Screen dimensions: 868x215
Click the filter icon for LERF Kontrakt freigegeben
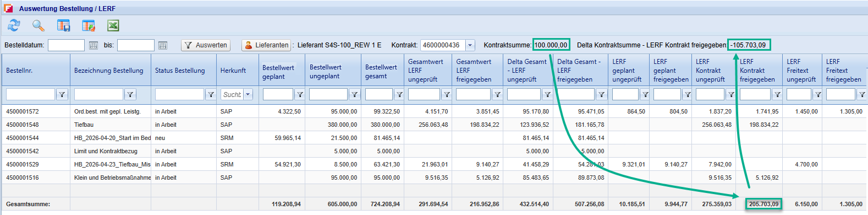click(x=777, y=94)
